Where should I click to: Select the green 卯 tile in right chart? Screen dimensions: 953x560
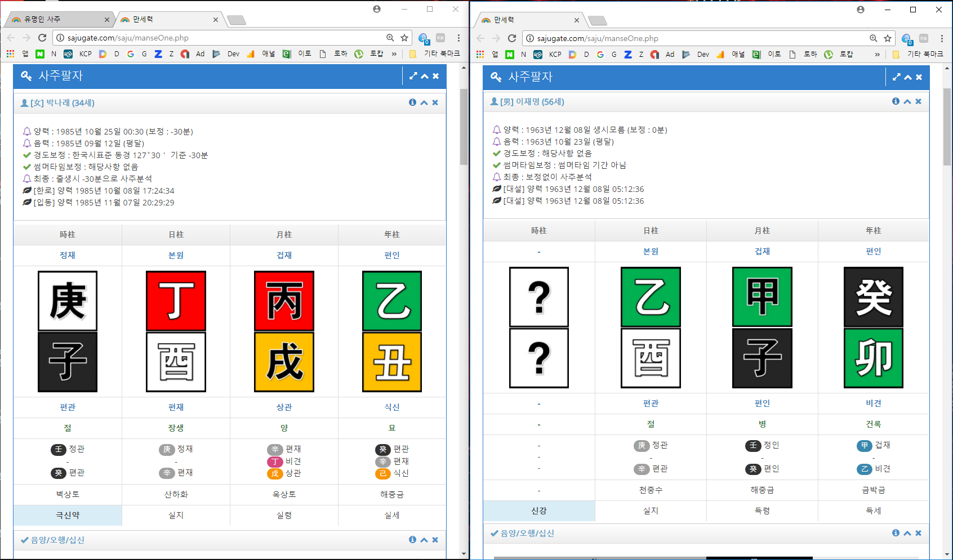click(874, 358)
